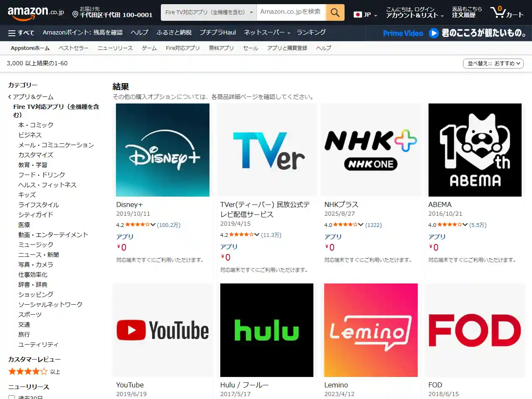The image size is (532, 399).
Task: Open the ベストセラー tab
Action: 74,48
